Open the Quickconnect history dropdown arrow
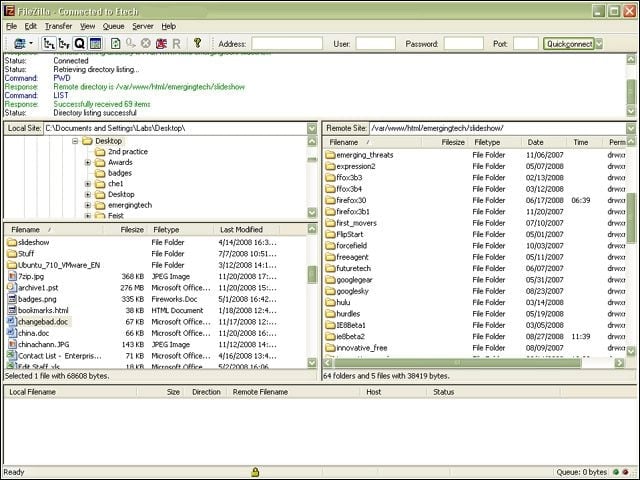 (x=599, y=44)
